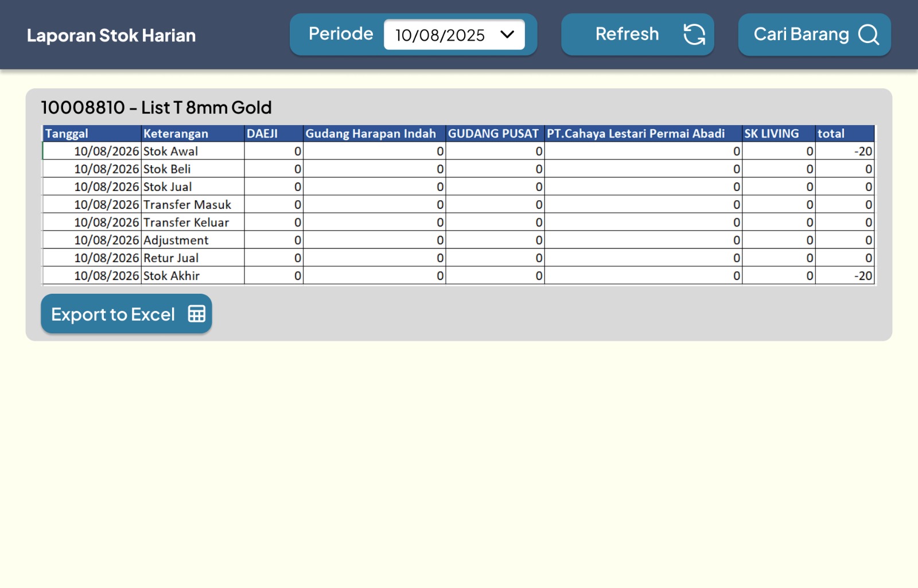The image size is (918, 588).
Task: Click the Export to Excel label
Action: click(113, 314)
